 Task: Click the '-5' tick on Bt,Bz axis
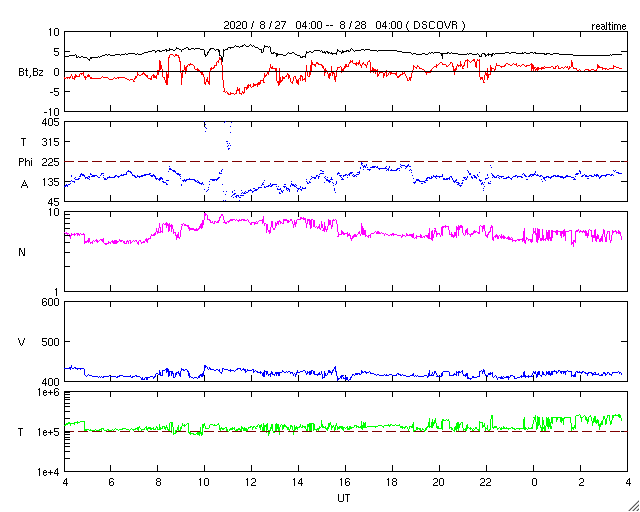point(54,92)
